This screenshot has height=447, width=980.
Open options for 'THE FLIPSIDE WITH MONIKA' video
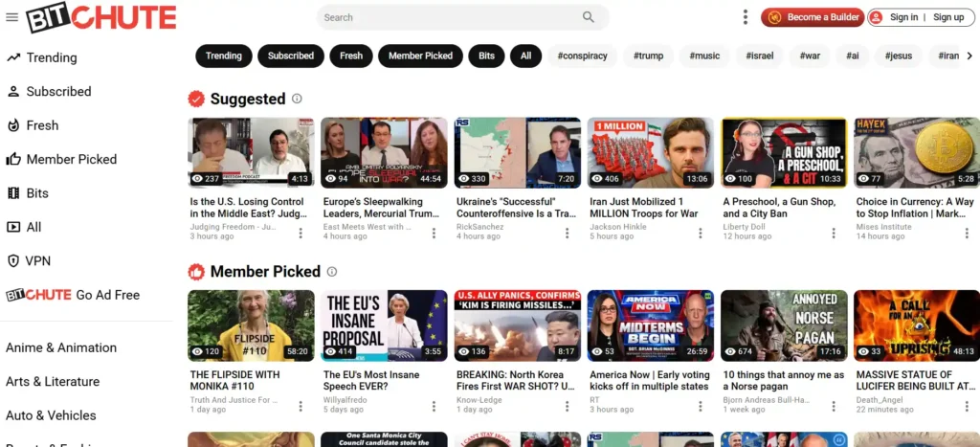pyautogui.click(x=301, y=407)
